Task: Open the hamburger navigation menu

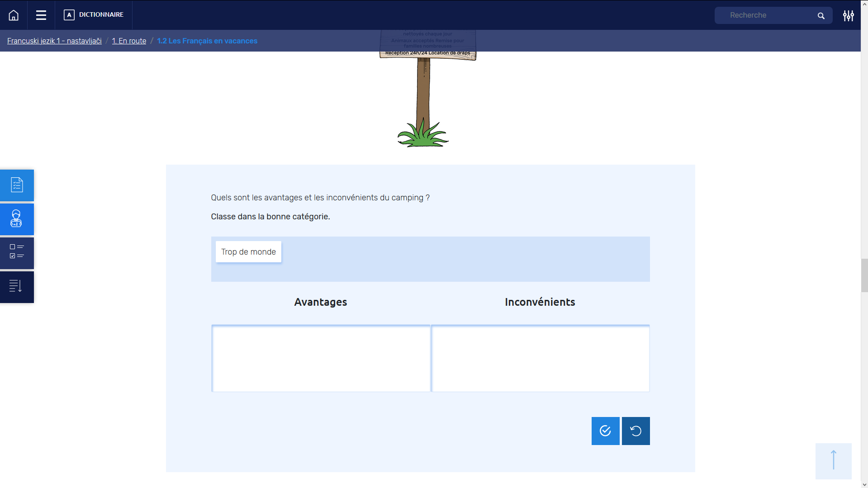Action: point(41,15)
